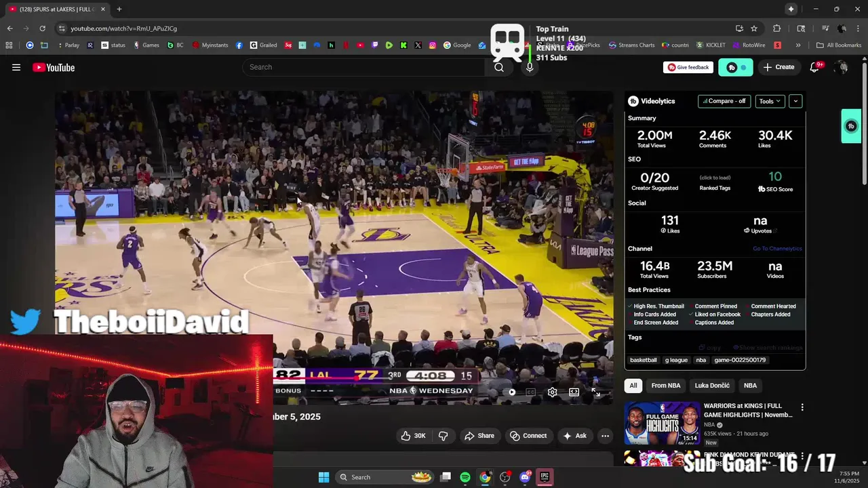The height and width of the screenshot is (488, 868).
Task: Click the basketball tag
Action: [644, 360]
